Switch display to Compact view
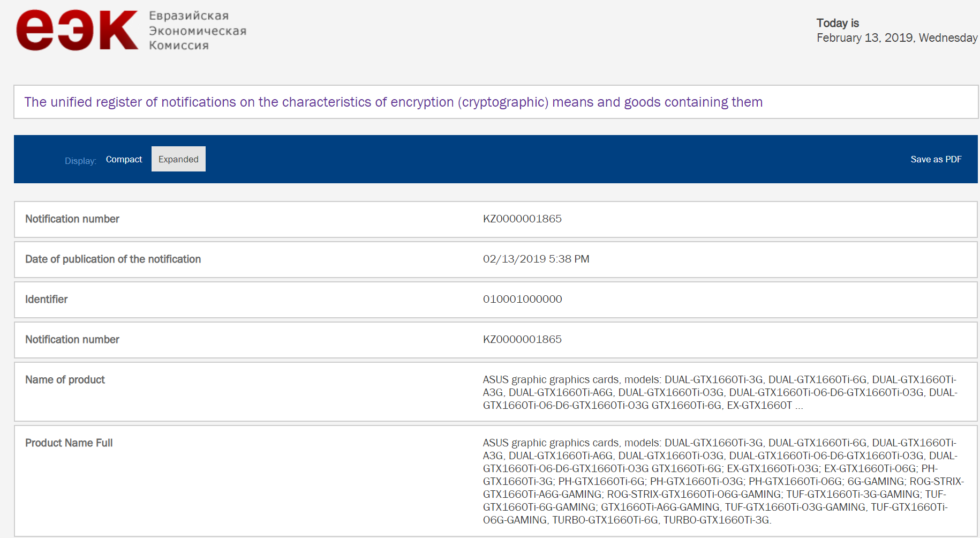980x538 pixels. 124,159
